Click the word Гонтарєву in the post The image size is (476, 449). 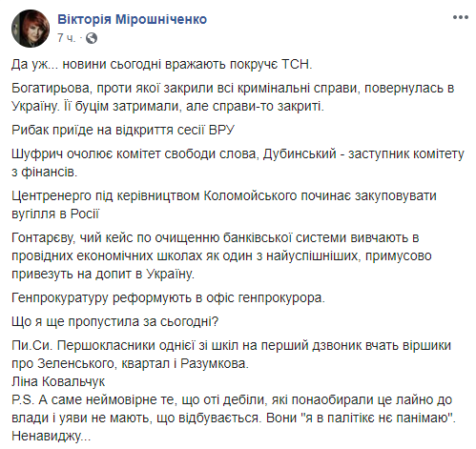[43, 238]
